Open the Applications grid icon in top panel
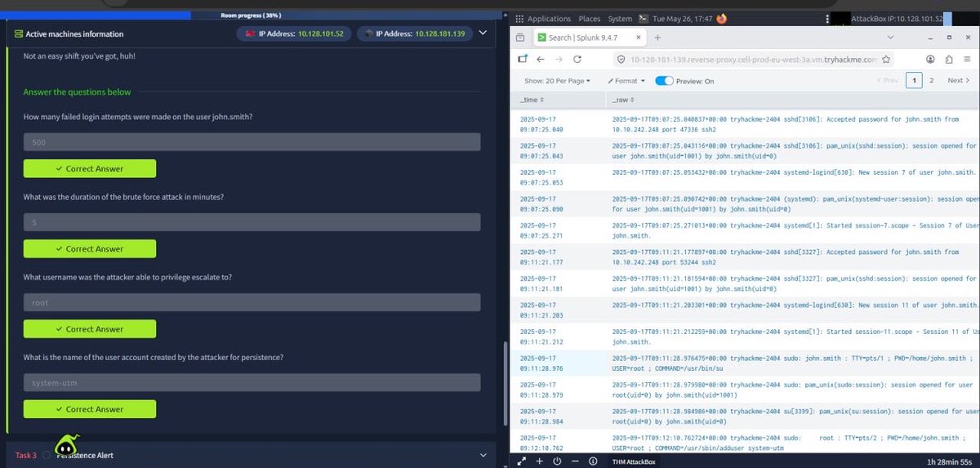Image resolution: width=980 pixels, height=468 pixels. pos(519,19)
